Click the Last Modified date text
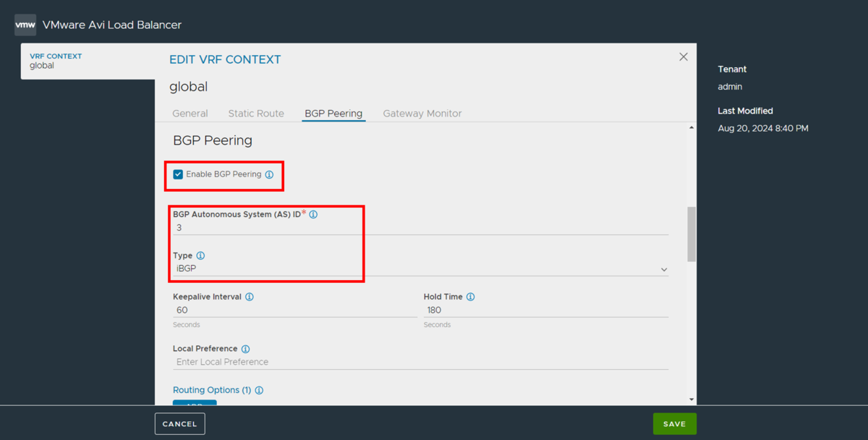 (763, 128)
